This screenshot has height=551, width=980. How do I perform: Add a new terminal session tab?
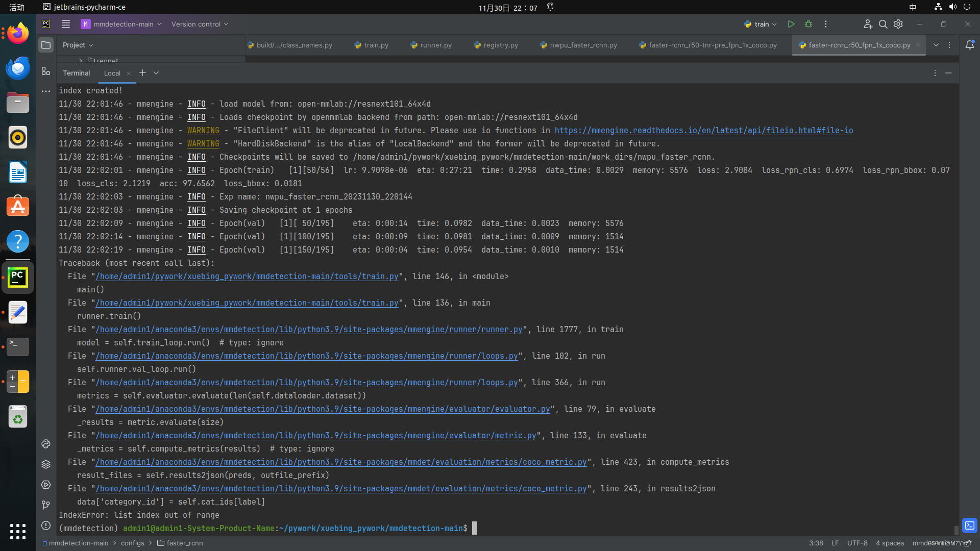coord(143,73)
